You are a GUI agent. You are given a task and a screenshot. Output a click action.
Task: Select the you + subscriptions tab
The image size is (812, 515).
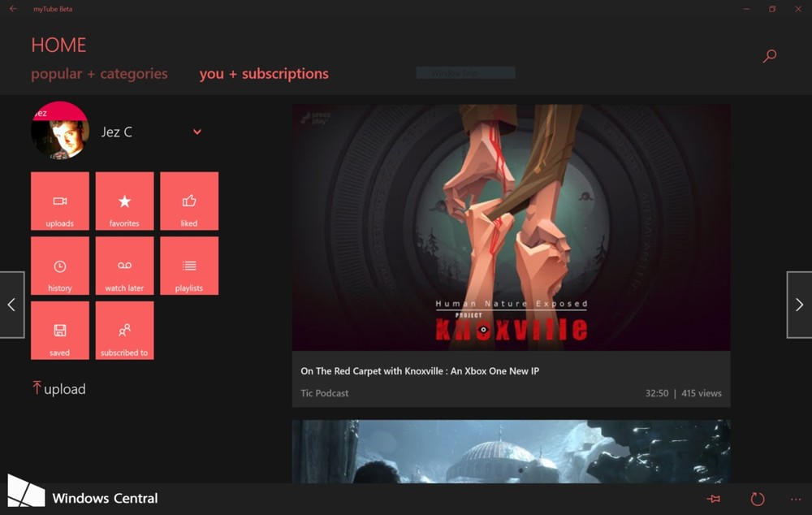coord(264,74)
